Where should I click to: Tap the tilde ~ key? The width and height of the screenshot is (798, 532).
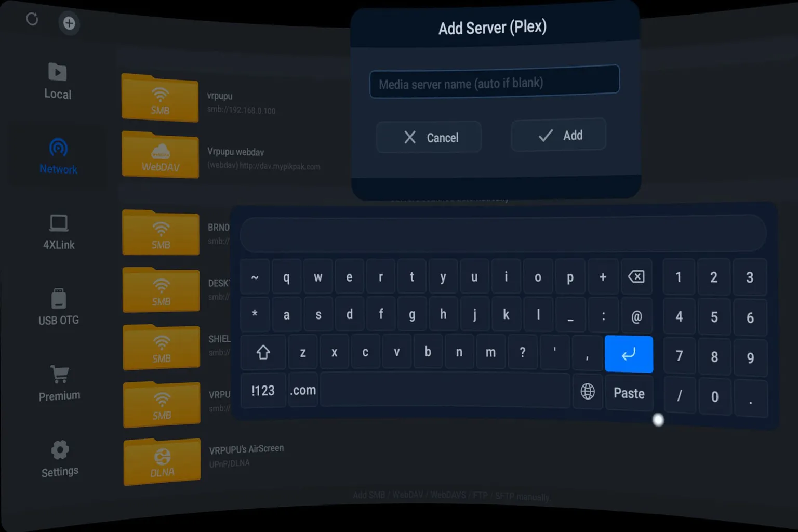pos(255,277)
